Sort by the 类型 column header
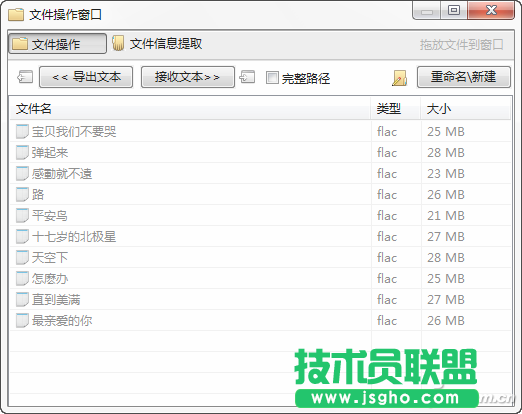The width and height of the screenshot is (522, 414). pyautogui.click(x=396, y=109)
